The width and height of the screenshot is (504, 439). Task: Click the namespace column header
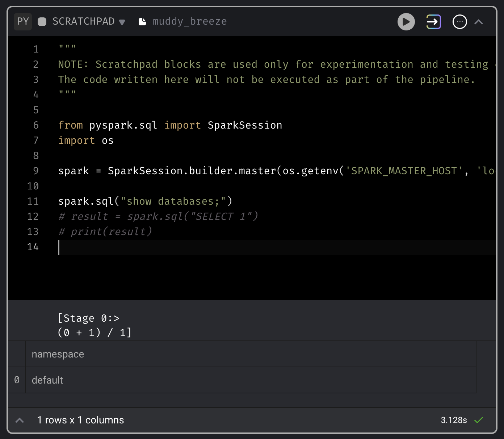tap(58, 354)
